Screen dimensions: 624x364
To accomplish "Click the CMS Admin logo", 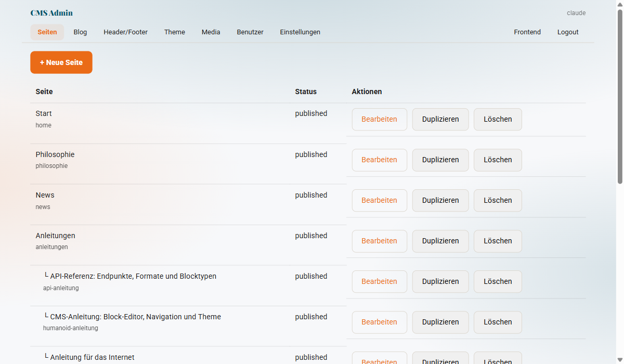I will click(51, 12).
